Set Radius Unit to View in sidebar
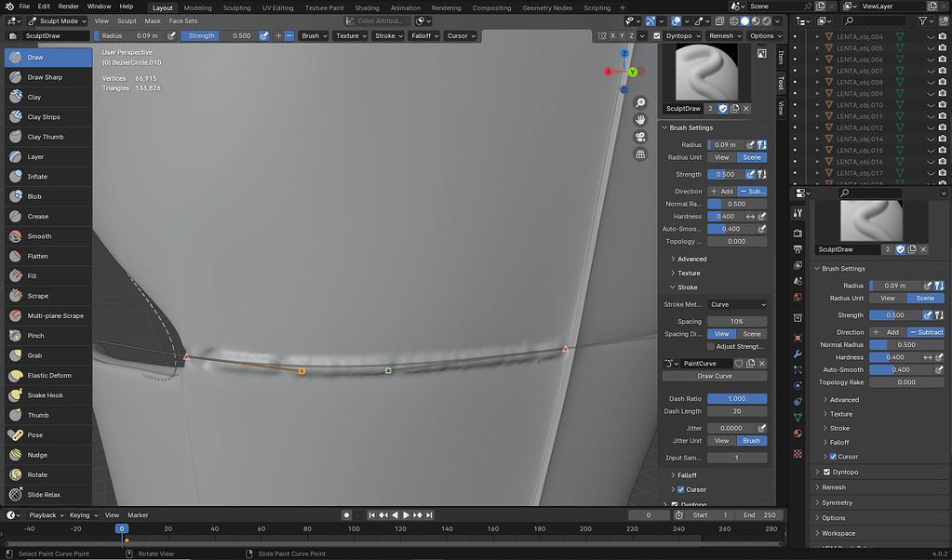This screenshot has height=560, width=952. click(722, 157)
